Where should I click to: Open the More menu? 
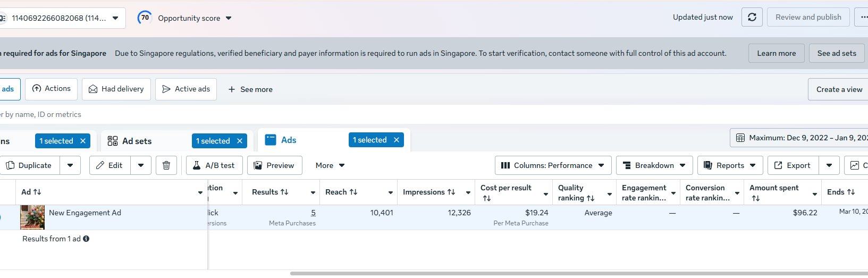[330, 165]
